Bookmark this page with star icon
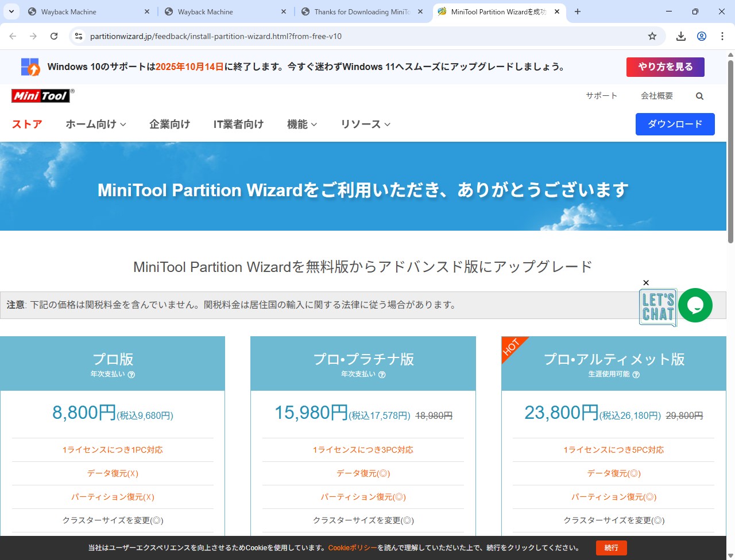The height and width of the screenshot is (560, 735). pyautogui.click(x=652, y=36)
